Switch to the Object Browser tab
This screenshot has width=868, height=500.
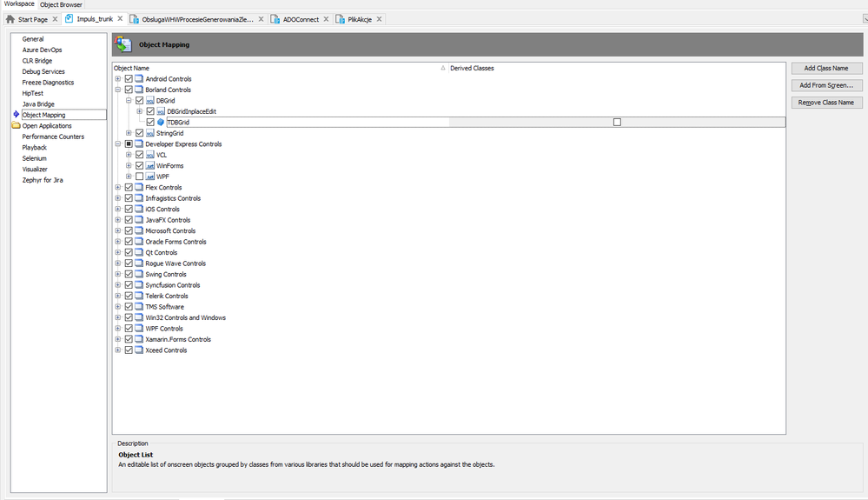61,4
